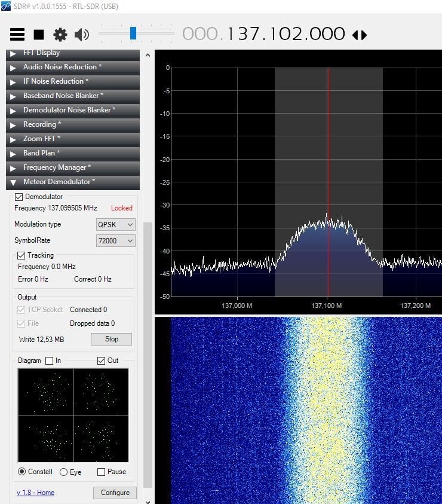The height and width of the screenshot is (504, 442).
Task: Open the SymbolRate 72000 dropdown
Action: click(116, 241)
